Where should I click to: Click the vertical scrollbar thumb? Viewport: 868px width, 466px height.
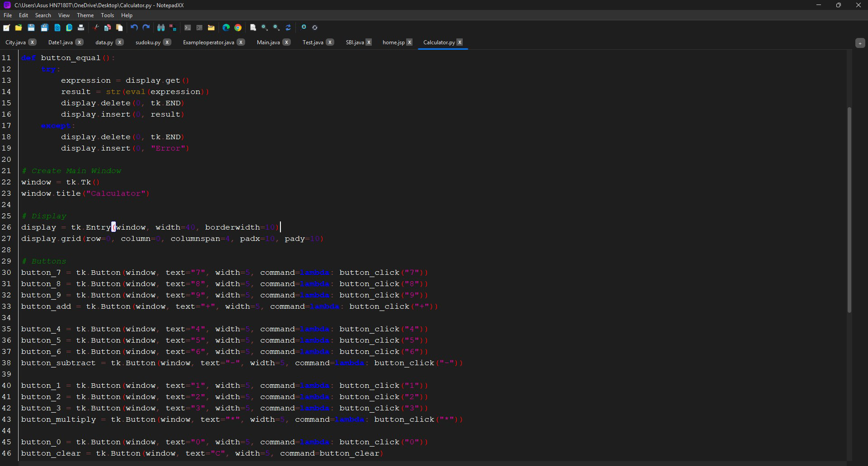coord(849,210)
